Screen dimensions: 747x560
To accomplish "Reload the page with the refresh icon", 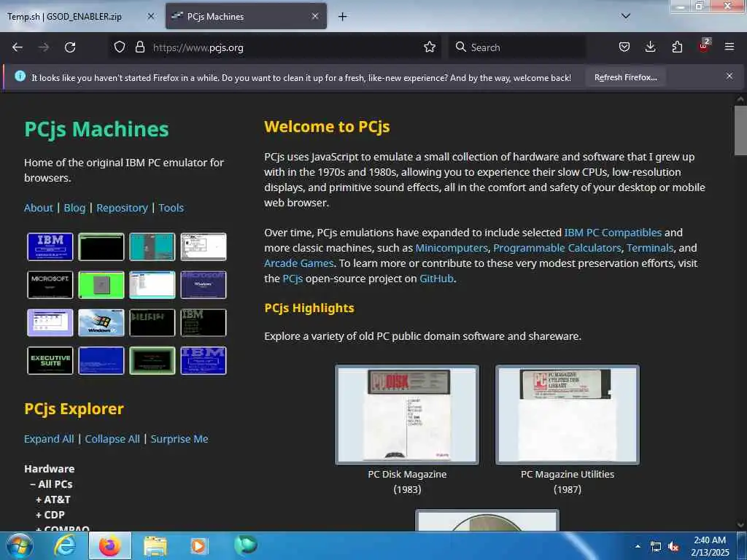I will tap(70, 47).
